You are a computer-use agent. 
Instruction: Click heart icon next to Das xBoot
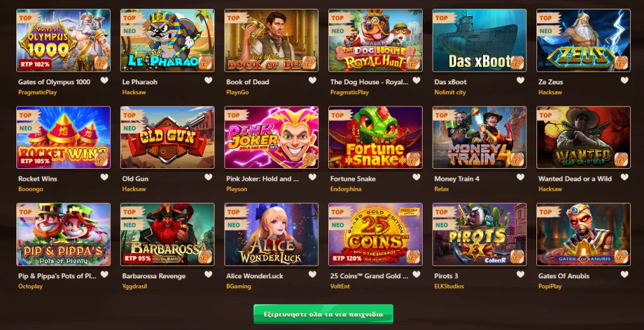click(520, 80)
